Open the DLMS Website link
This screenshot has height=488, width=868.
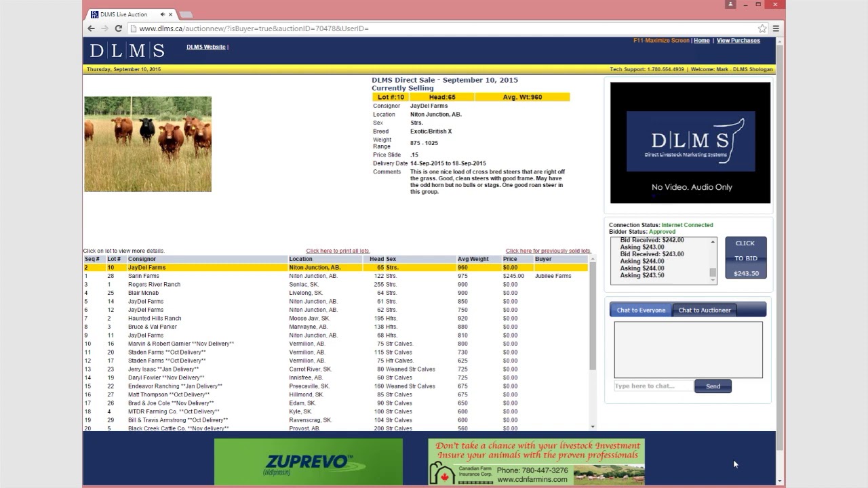pos(206,47)
